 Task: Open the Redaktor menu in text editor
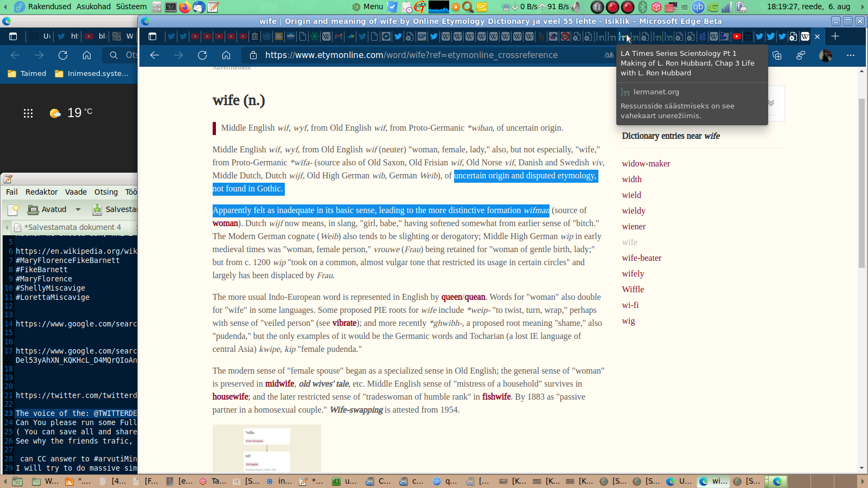(x=42, y=192)
